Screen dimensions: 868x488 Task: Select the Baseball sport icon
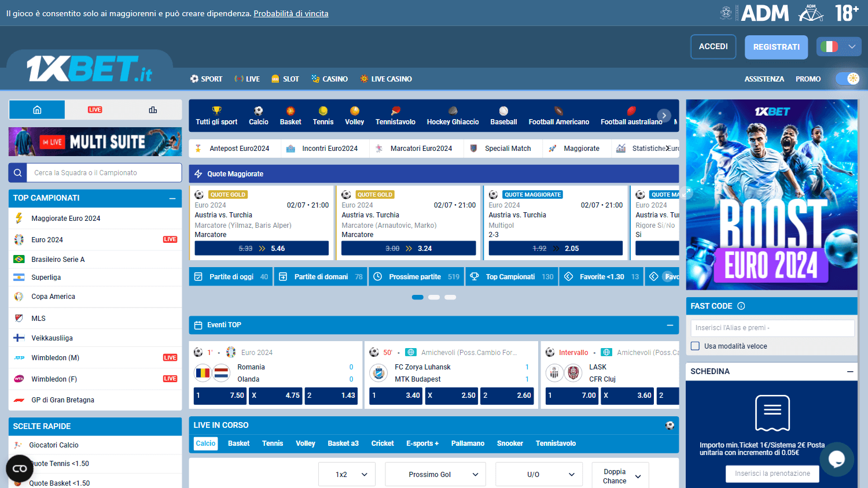[504, 110]
